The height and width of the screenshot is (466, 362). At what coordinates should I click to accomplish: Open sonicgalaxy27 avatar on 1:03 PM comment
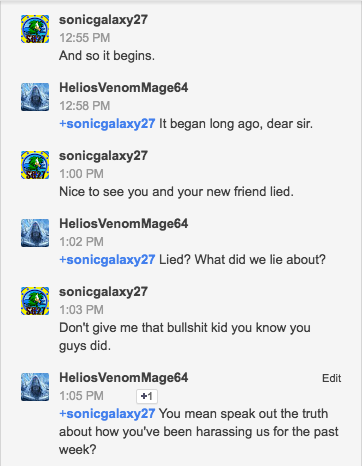coord(35,301)
